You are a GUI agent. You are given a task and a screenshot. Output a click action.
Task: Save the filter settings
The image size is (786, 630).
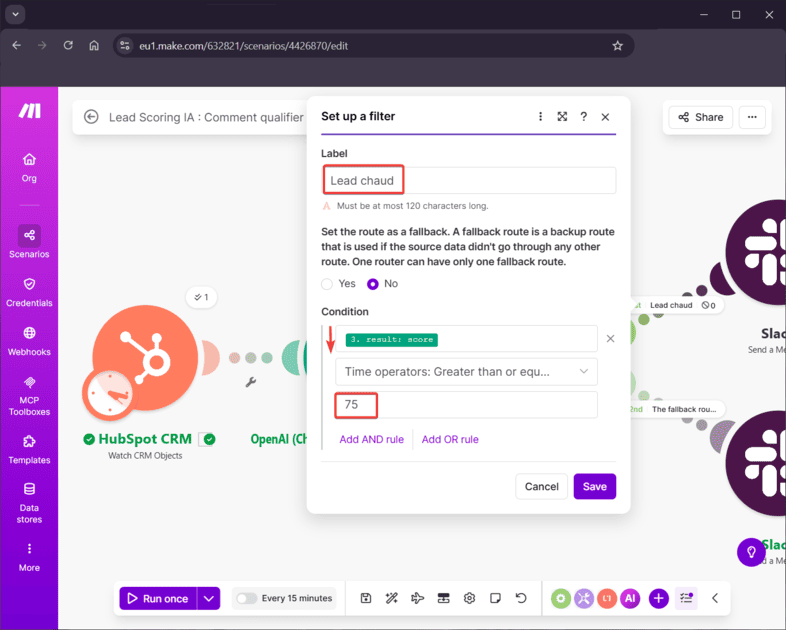pos(594,487)
